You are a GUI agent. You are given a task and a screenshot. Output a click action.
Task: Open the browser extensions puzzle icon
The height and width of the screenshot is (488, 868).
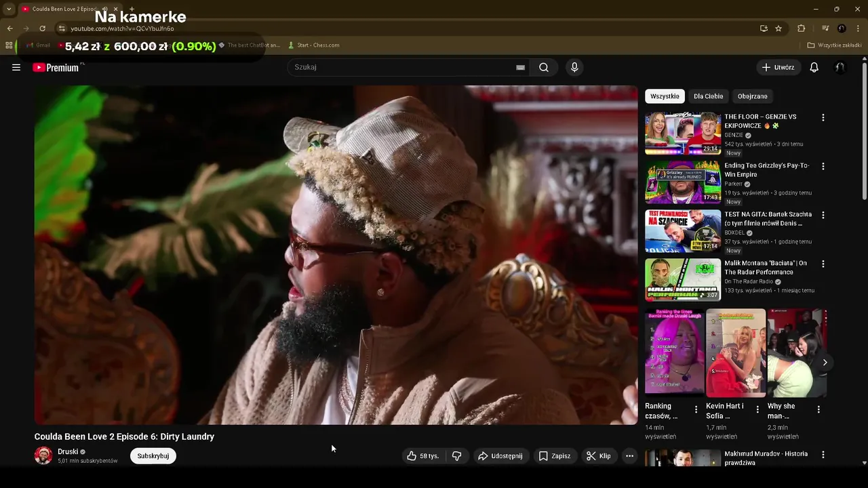pos(802,28)
